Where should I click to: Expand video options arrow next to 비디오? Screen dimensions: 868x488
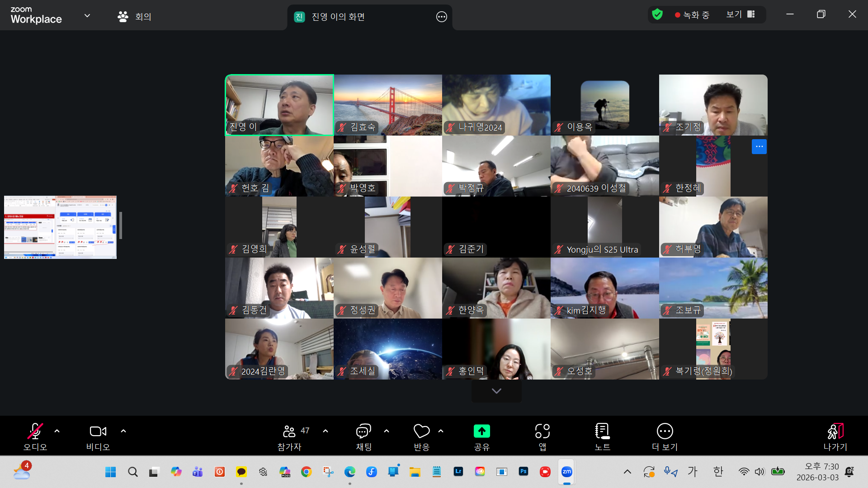point(123,431)
